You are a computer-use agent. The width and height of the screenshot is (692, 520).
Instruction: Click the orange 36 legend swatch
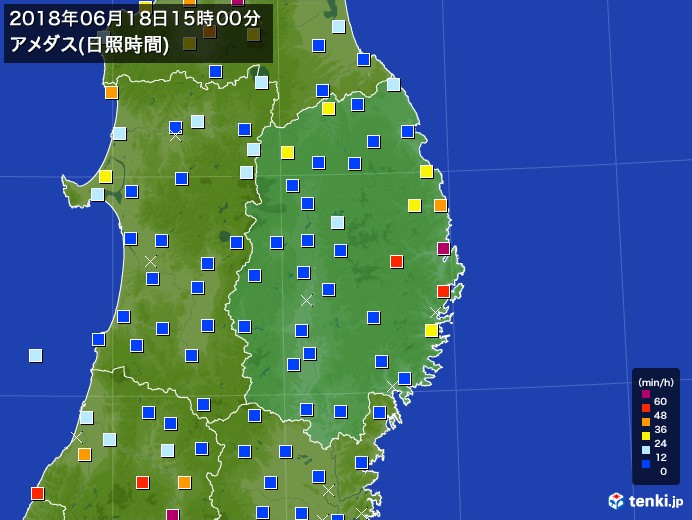click(646, 422)
